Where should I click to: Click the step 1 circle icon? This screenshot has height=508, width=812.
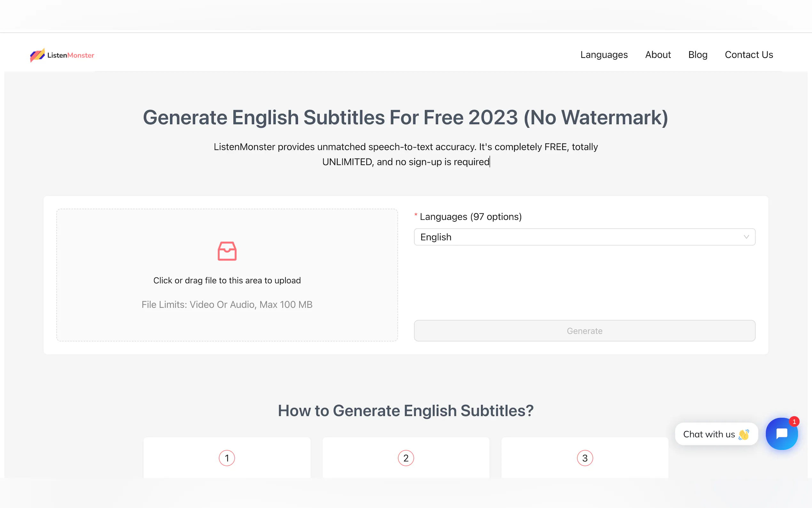(x=227, y=458)
